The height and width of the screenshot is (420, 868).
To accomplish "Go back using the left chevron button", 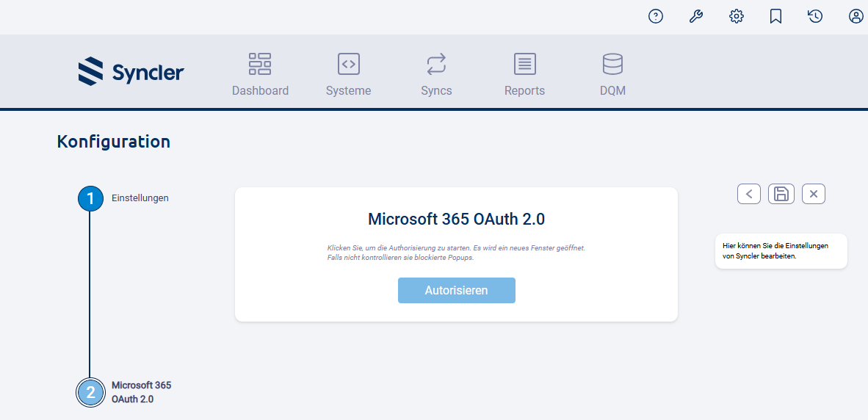I will pos(749,194).
